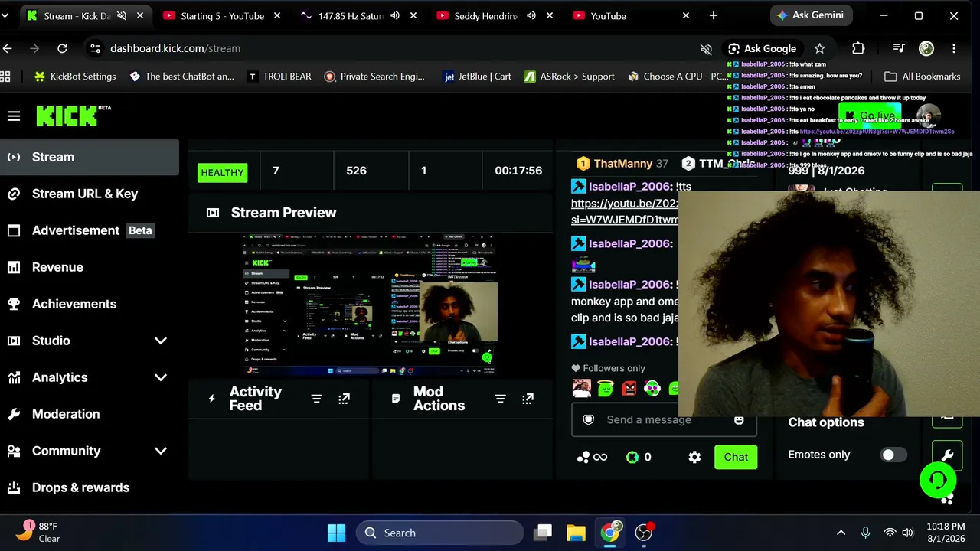Click the stream preview thumbnail

point(371,305)
